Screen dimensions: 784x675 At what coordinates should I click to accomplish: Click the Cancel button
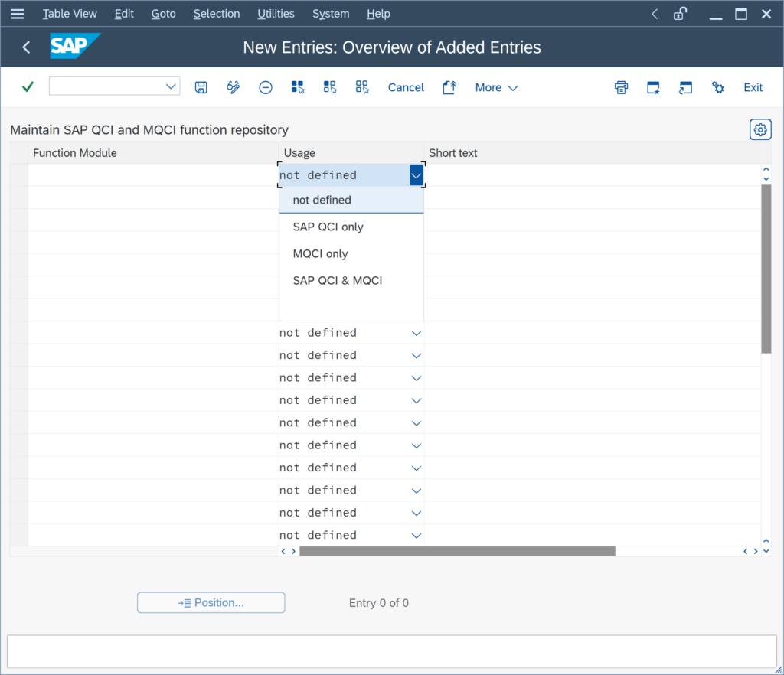point(406,87)
